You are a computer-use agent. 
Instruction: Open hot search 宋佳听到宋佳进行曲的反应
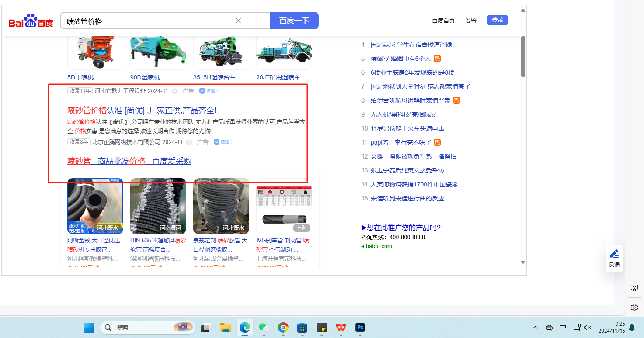[407, 198]
